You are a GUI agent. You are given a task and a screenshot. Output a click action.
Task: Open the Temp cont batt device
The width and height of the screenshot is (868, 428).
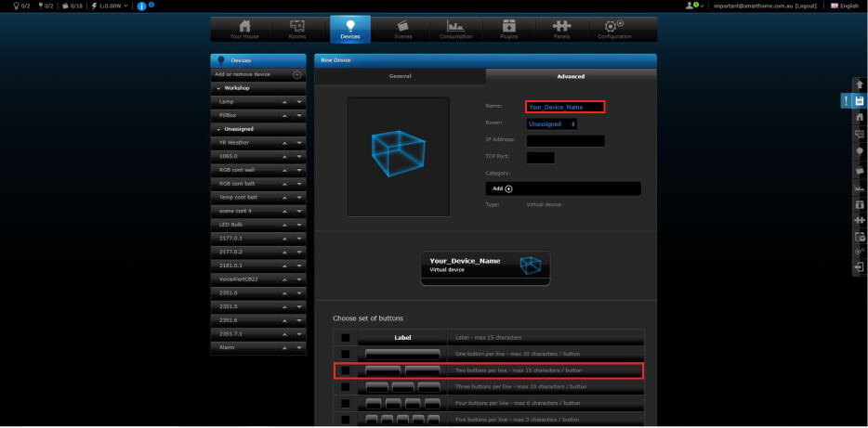tap(239, 197)
